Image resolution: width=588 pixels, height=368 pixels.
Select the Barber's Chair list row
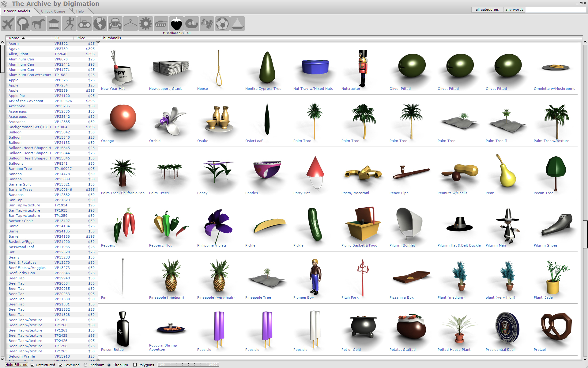point(52,221)
